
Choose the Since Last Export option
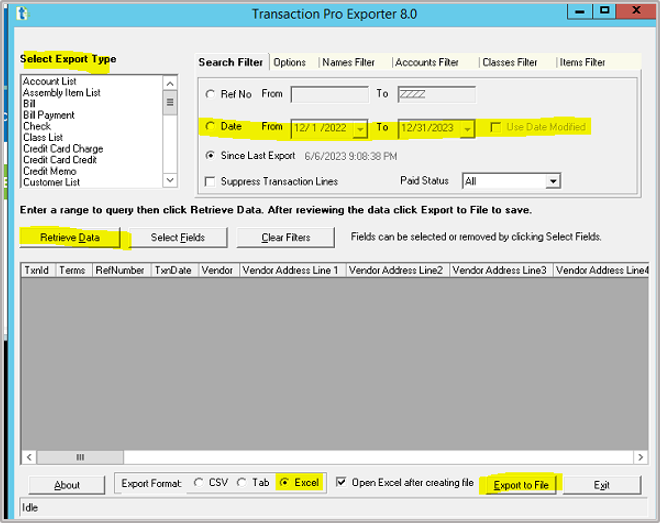pos(210,156)
